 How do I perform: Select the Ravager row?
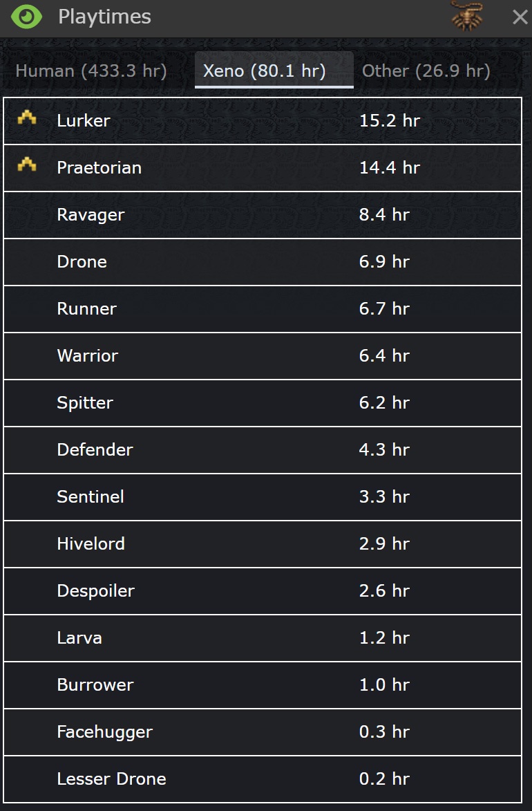pos(263,215)
